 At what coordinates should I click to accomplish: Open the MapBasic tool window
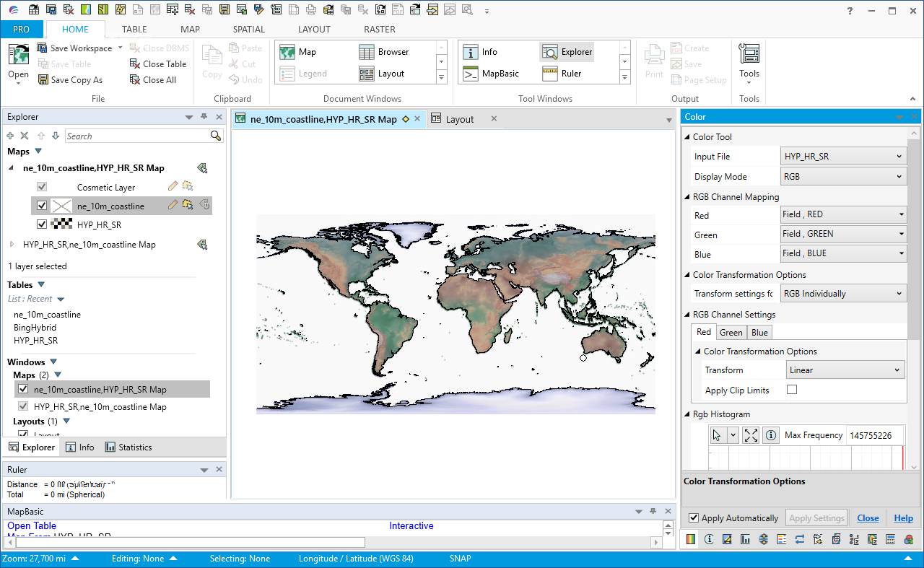pos(497,73)
